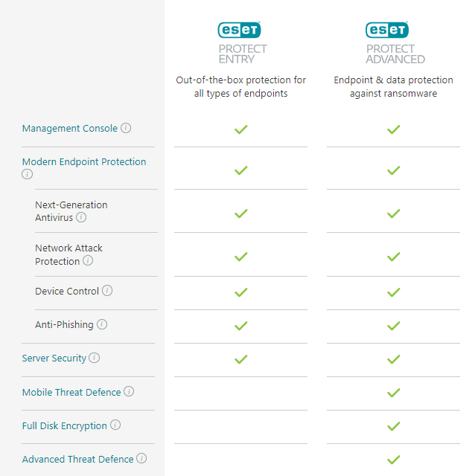The image size is (475, 476).
Task: Show info tooltip for Next-Generation Antivirus
Action: [81, 217]
